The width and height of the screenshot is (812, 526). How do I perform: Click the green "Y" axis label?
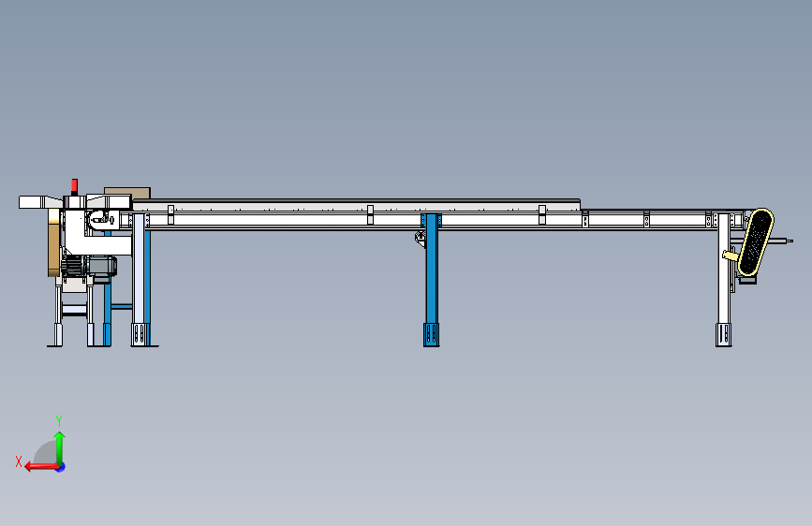[x=59, y=420]
